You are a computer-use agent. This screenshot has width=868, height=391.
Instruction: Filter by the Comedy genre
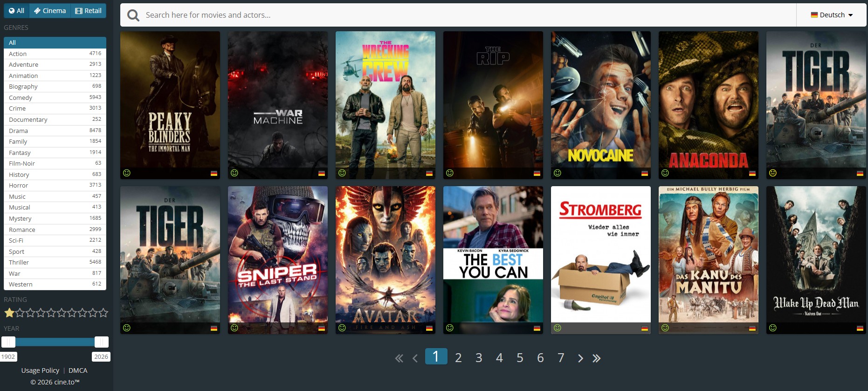55,98
